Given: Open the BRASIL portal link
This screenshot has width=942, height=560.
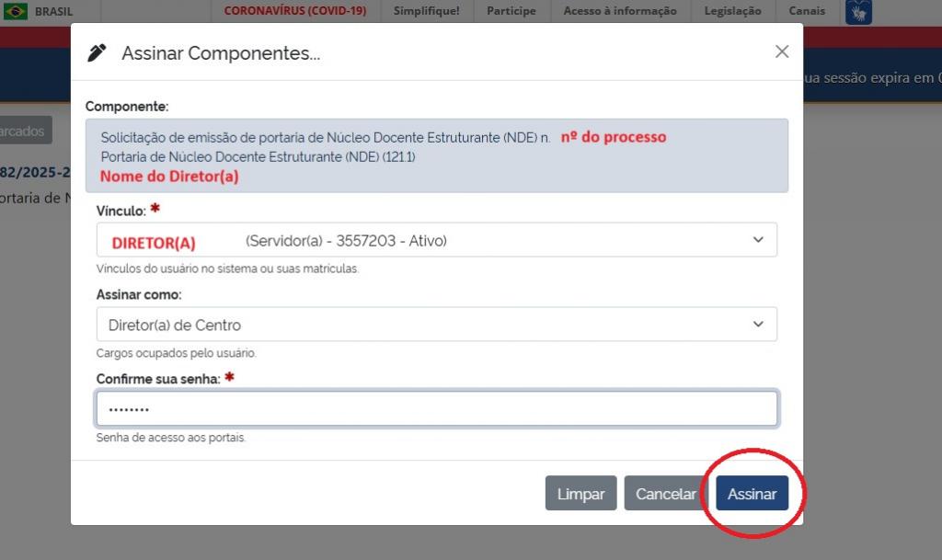Looking at the screenshot, I should coord(53,11).
